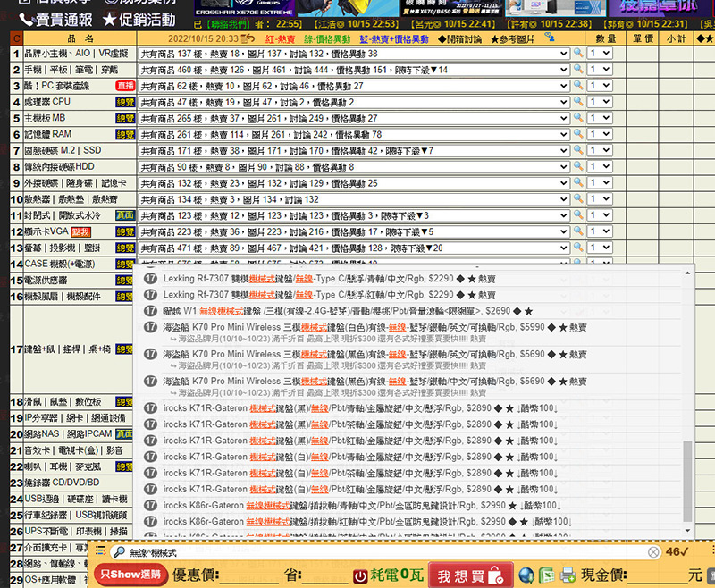Image resolution: width=715 pixels, height=588 pixels.
Task: Open the 散熱器 product dropdown
Action: click(354, 199)
